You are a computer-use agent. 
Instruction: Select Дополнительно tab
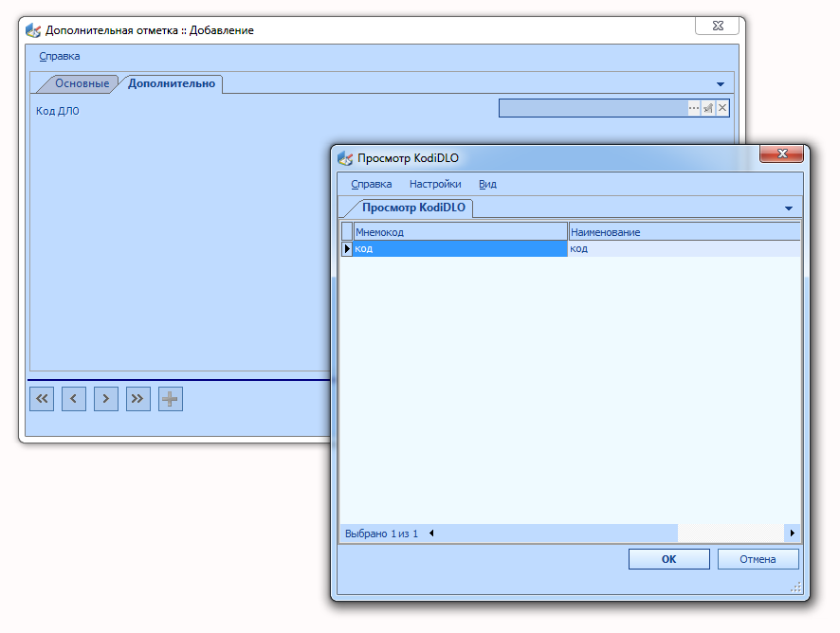click(x=172, y=83)
